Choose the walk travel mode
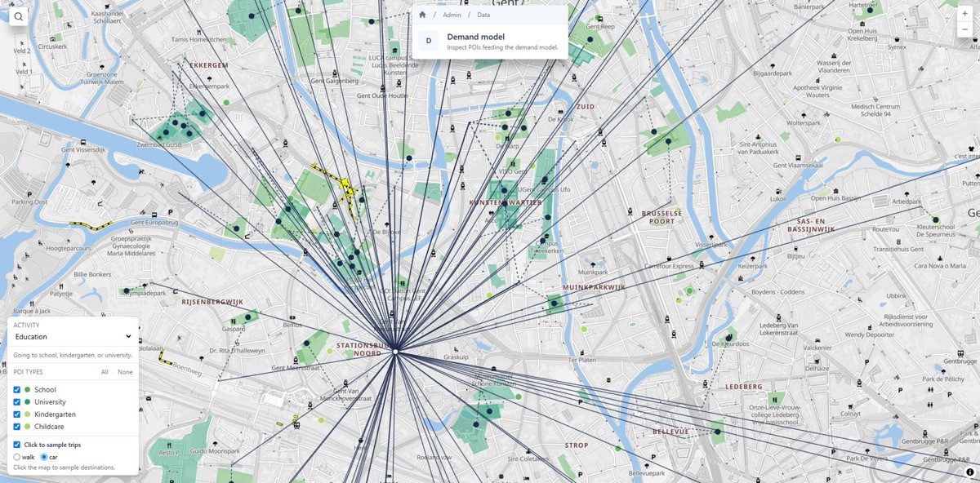This screenshot has height=483, width=980. click(x=17, y=457)
